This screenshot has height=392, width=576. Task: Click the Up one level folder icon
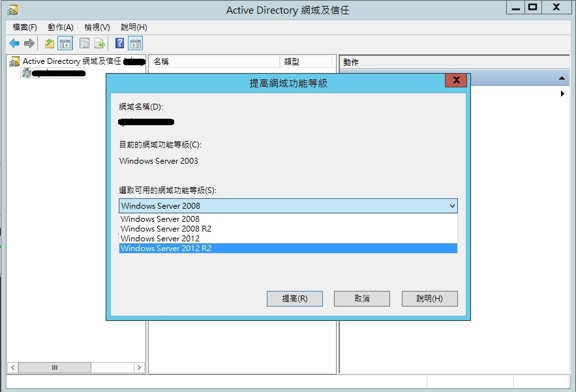(x=49, y=43)
